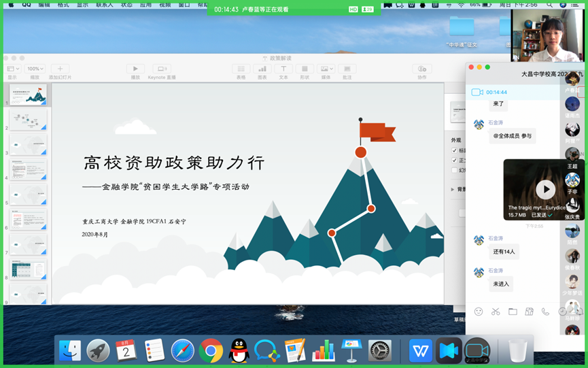Open the 格式 menu in menu bar
588x368 pixels.
tap(63, 4)
